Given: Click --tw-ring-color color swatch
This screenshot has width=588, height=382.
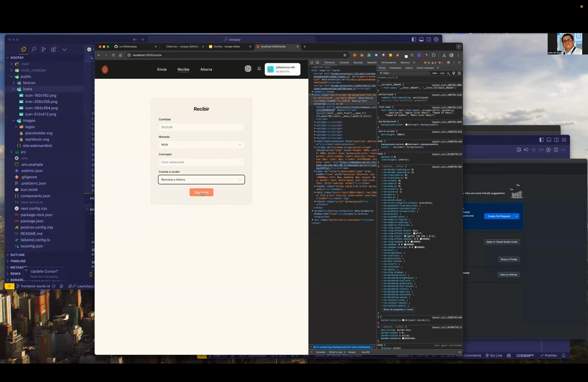Looking at the screenshot, I should pyautogui.click(x=404, y=236).
